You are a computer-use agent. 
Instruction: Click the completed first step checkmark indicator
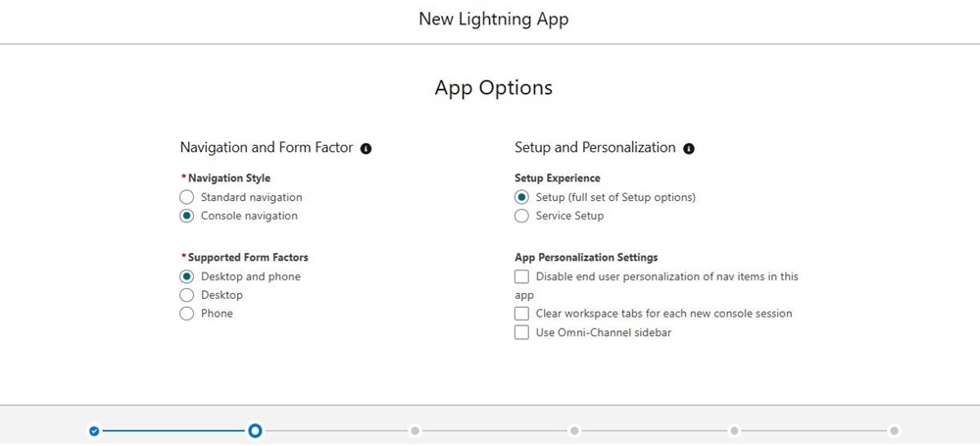(94, 431)
